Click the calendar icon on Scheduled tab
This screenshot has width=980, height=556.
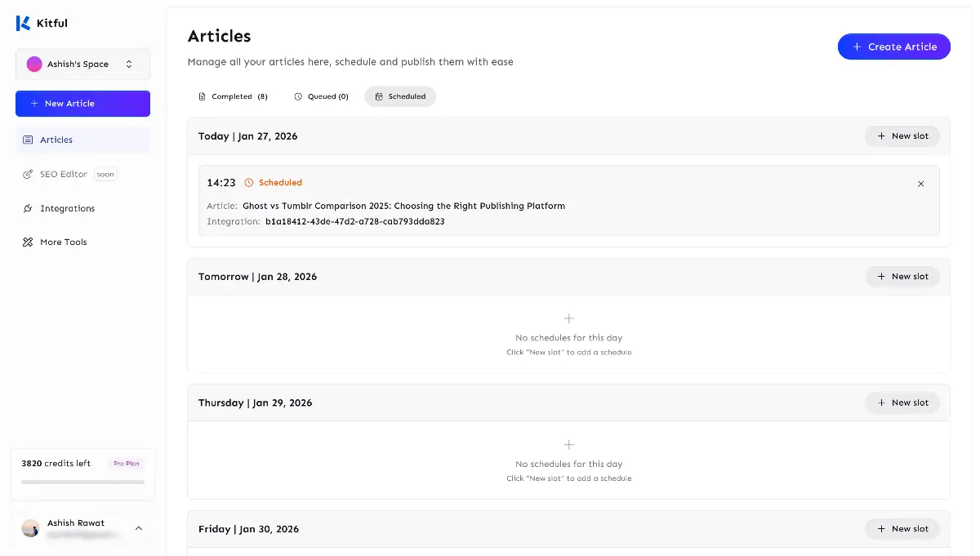point(380,96)
